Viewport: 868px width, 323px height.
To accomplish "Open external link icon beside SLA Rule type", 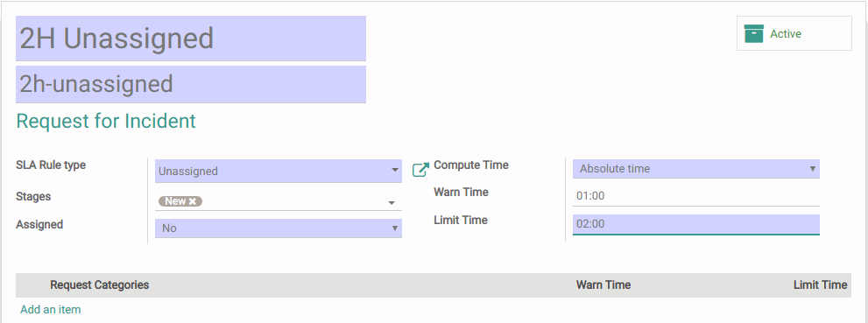I will tap(420, 170).
